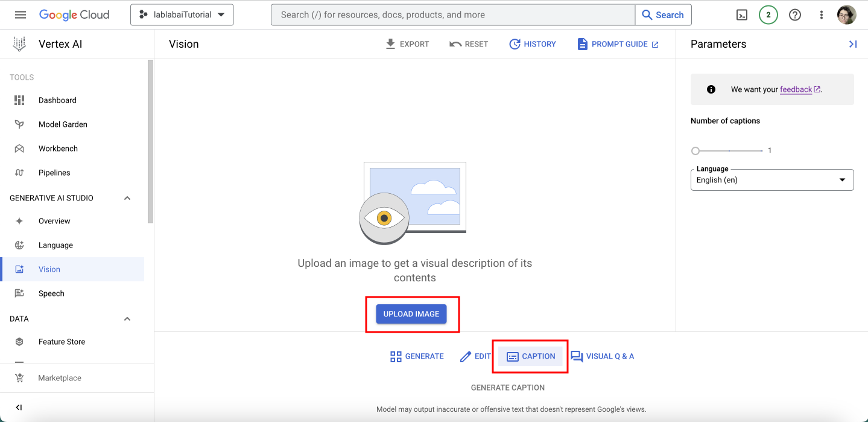Switch to the Generate tab
This screenshot has height=422, width=868.
(417, 356)
